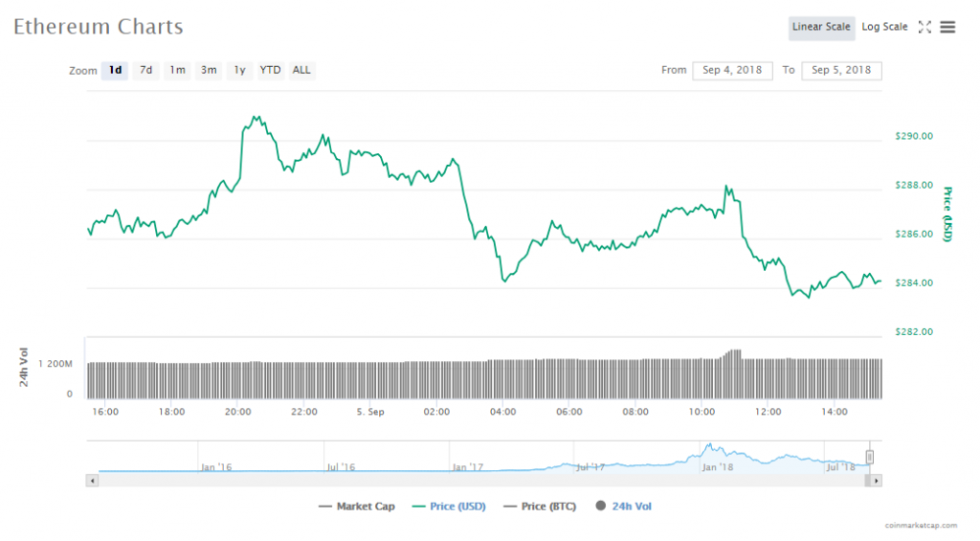Select the 3m zoom option
Viewport: 980px width, 541px height.
click(x=208, y=70)
